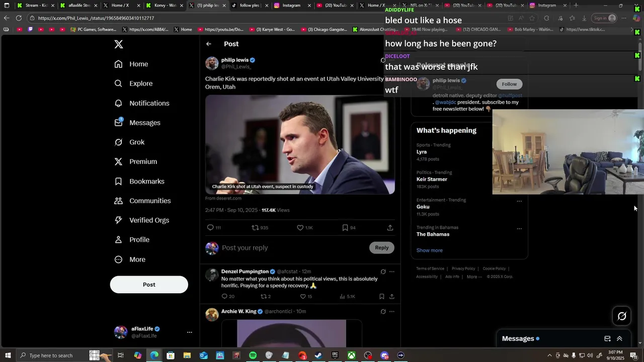Click the Windows Start button
The width and height of the screenshot is (644, 362).
(7, 355)
